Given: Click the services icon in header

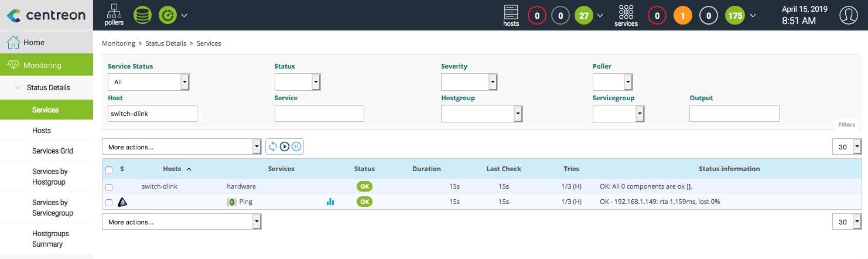Looking at the screenshot, I should 626,15.
